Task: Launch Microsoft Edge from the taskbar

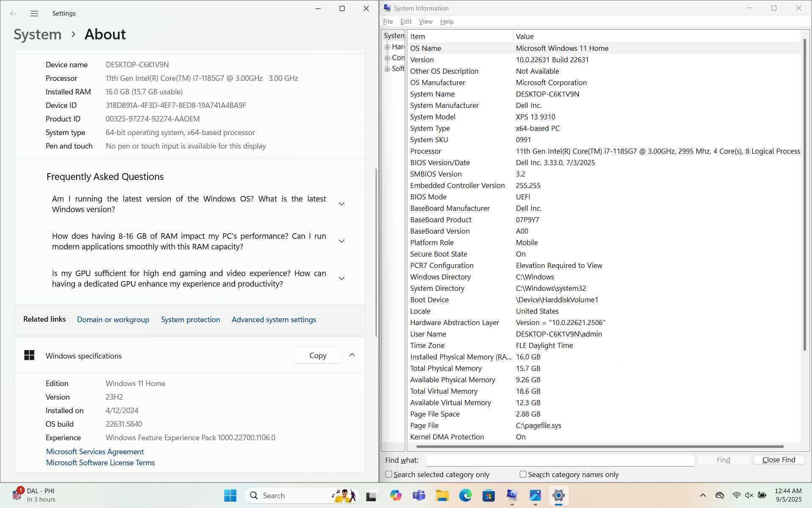Action: 465,495
